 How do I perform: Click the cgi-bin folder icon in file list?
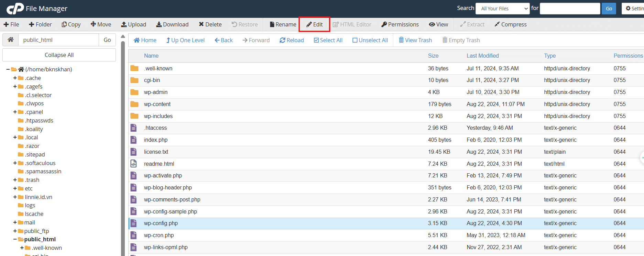(x=134, y=80)
